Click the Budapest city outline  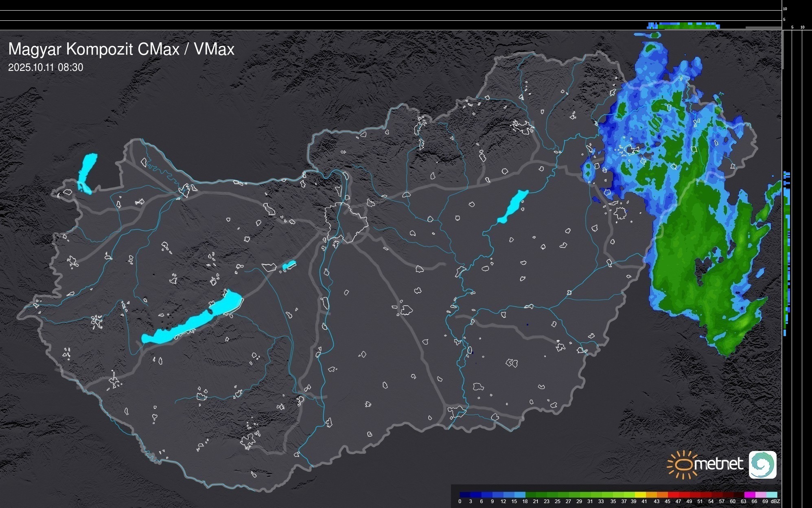click(x=346, y=222)
